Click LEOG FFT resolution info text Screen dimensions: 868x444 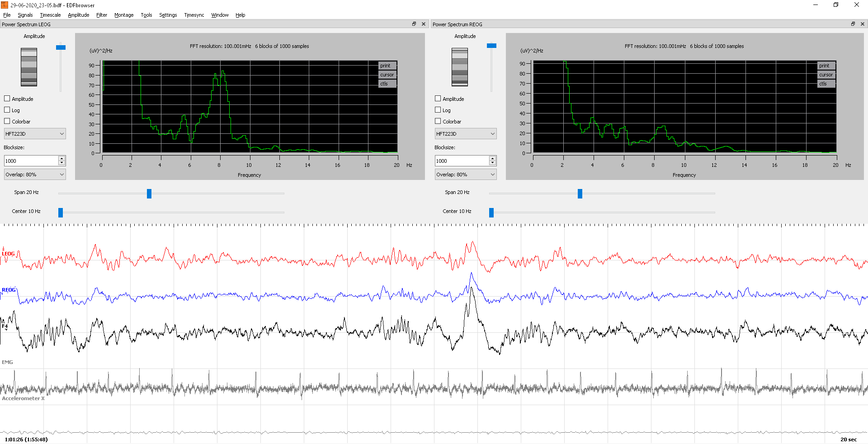pyautogui.click(x=250, y=46)
